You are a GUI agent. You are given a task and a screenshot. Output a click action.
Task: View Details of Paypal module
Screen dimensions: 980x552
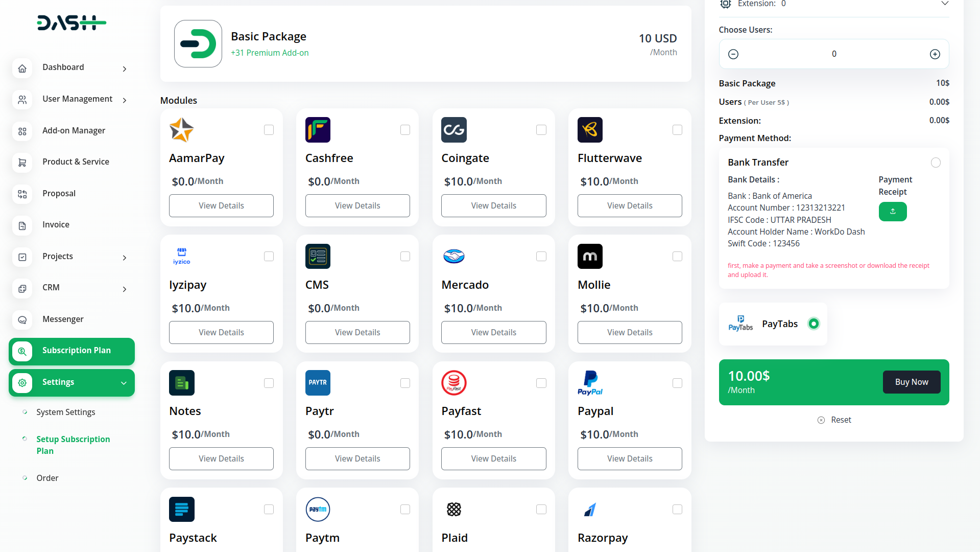tap(630, 458)
